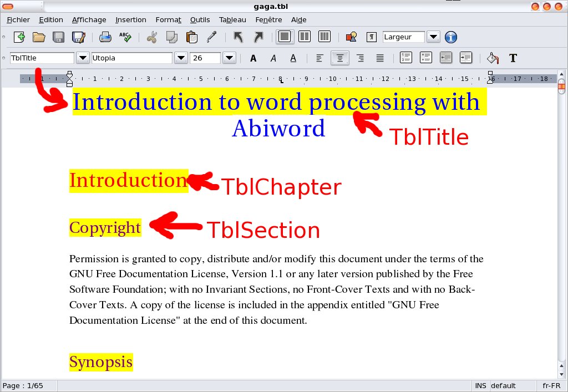Image resolution: width=568 pixels, height=392 pixels.
Task: Open the Insertion menu
Action: click(131, 20)
